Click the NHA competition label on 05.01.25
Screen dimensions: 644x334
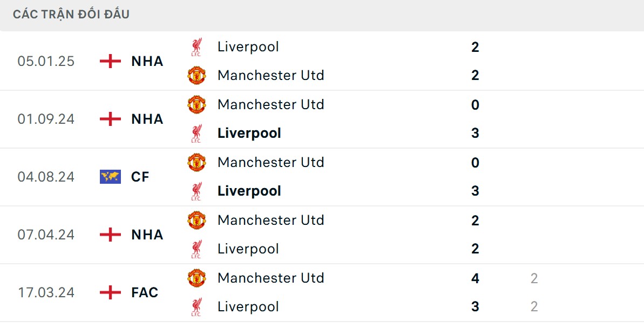coord(147,61)
